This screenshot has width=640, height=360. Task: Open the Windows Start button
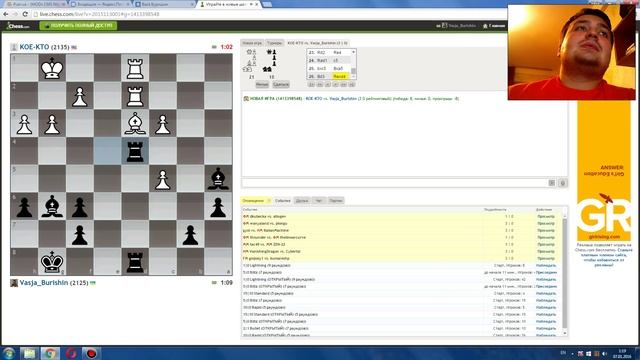coord(9,353)
